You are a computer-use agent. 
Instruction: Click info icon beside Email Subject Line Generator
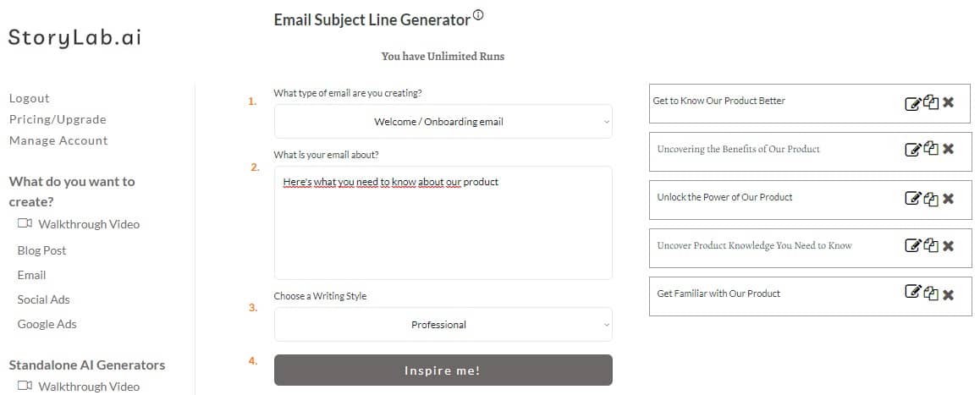point(479,15)
